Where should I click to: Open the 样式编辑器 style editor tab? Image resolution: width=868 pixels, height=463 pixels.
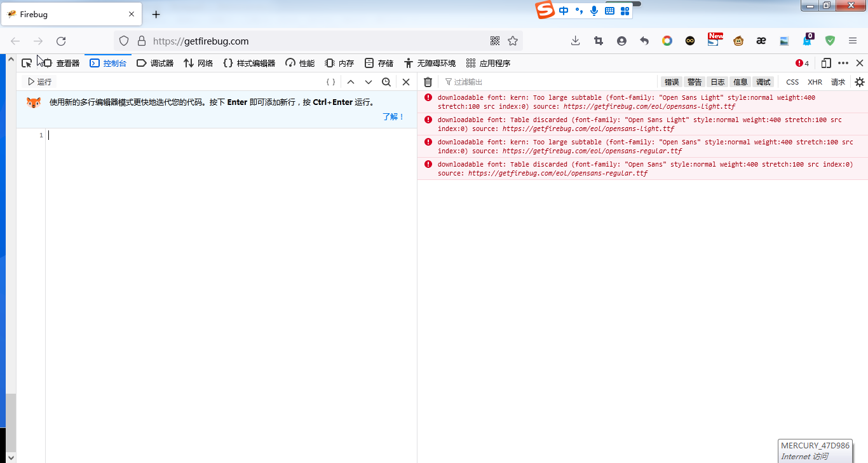coord(249,63)
